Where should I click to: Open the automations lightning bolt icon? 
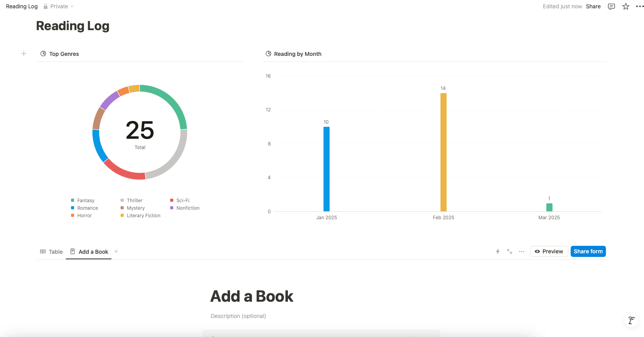(498, 251)
